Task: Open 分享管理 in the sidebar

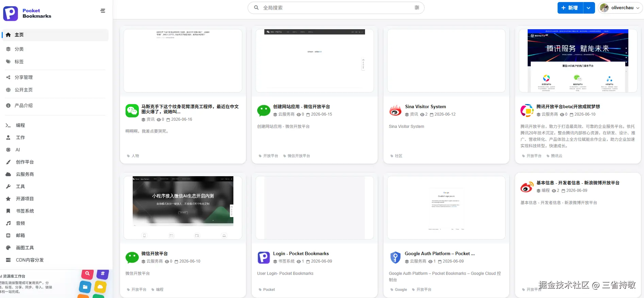Action: tap(55, 77)
